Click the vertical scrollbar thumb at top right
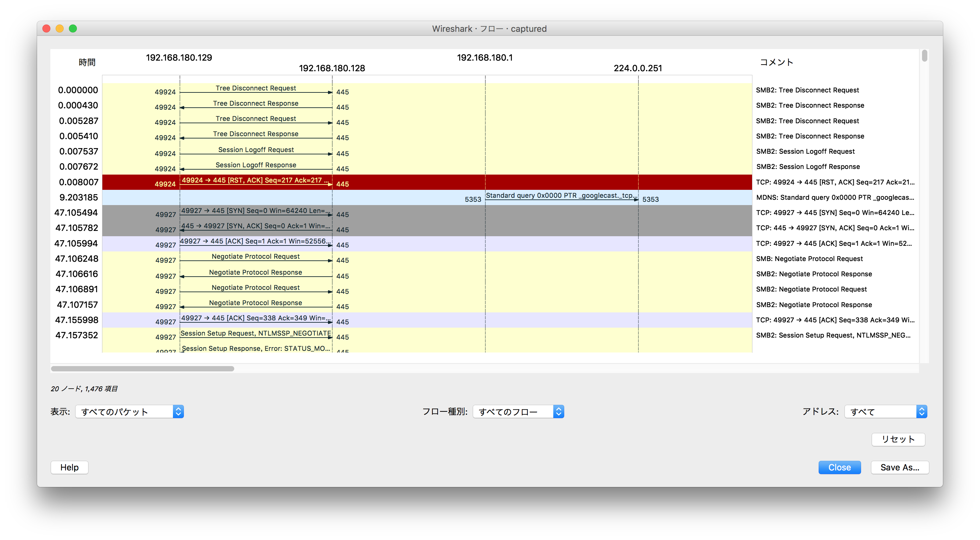Viewport: 980px width, 540px height. (924, 56)
